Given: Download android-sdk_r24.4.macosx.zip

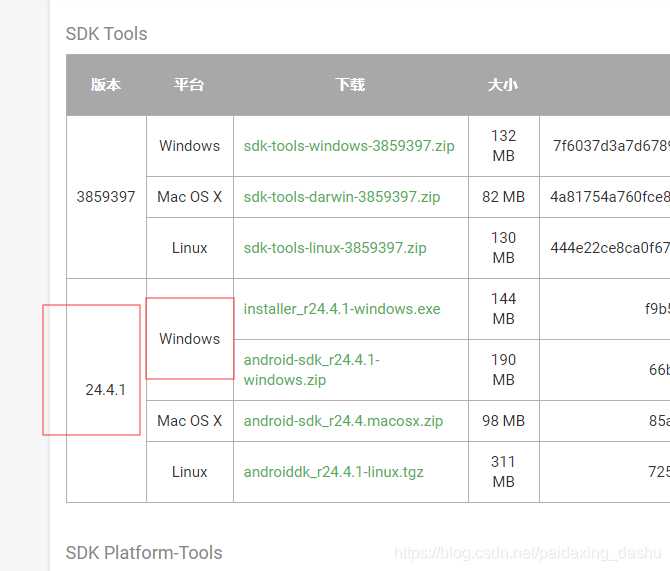Looking at the screenshot, I should (343, 421).
